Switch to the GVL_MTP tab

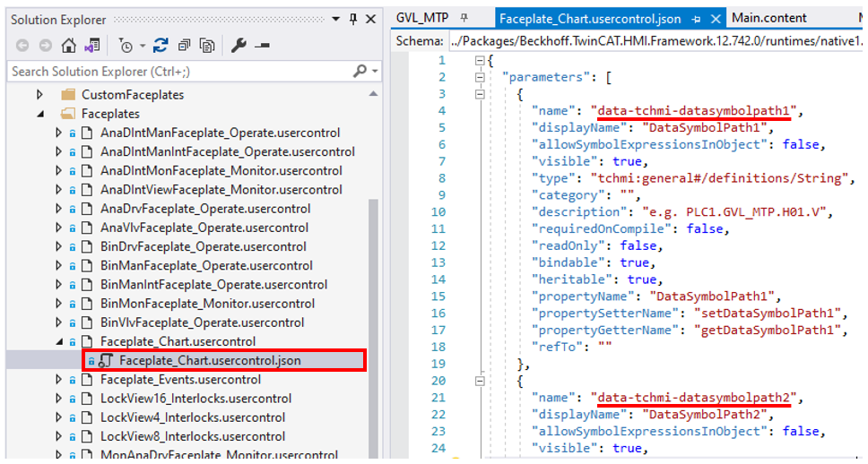(x=421, y=18)
